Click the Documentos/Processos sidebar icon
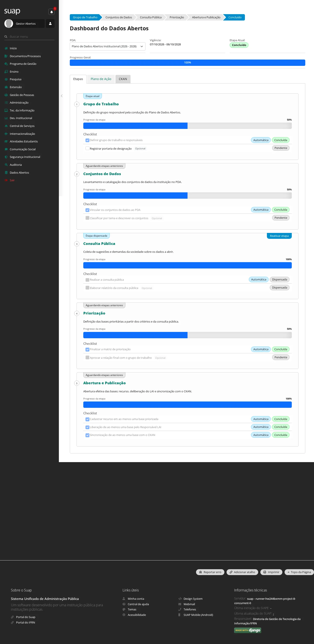314x644 pixels. pos(6,56)
